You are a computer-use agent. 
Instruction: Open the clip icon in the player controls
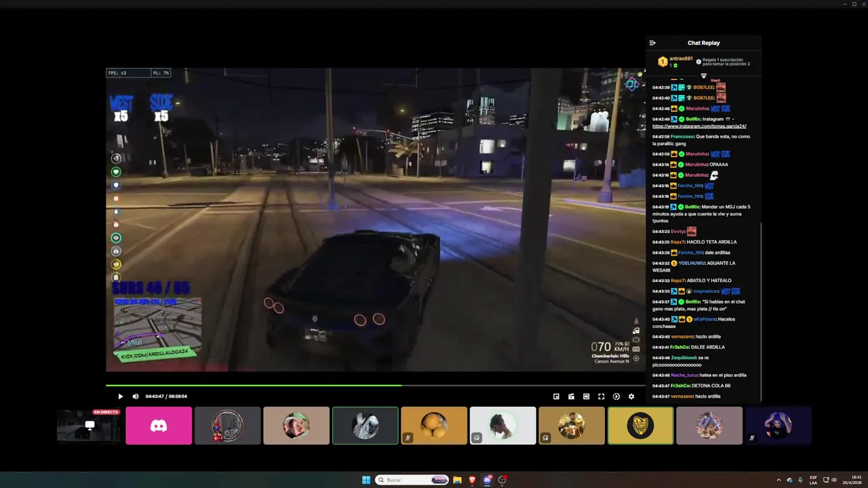571,396
